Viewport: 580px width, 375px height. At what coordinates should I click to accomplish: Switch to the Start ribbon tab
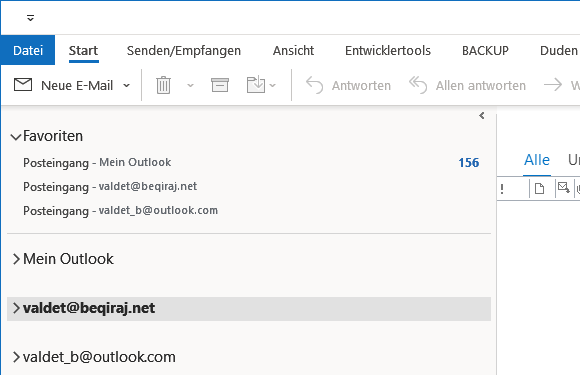coord(83,50)
